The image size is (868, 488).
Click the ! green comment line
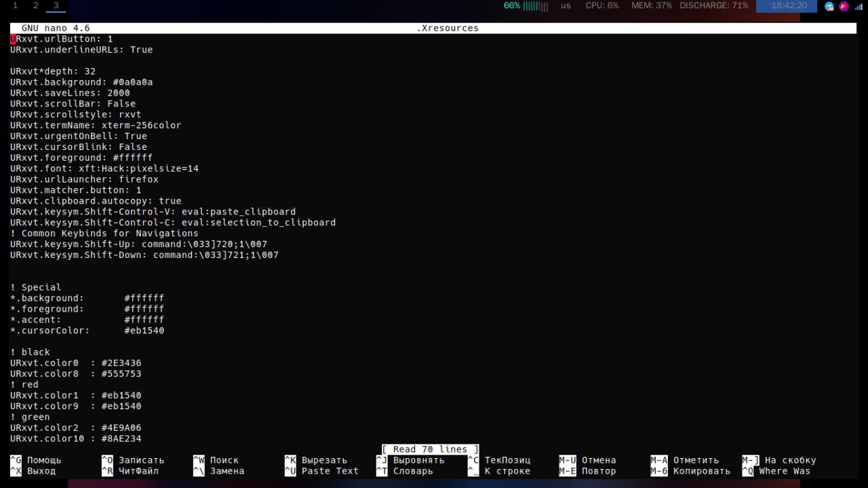point(30,417)
